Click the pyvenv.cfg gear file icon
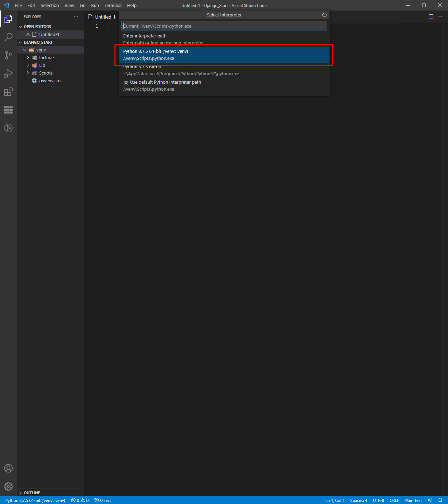The image size is (448, 504). click(x=34, y=80)
